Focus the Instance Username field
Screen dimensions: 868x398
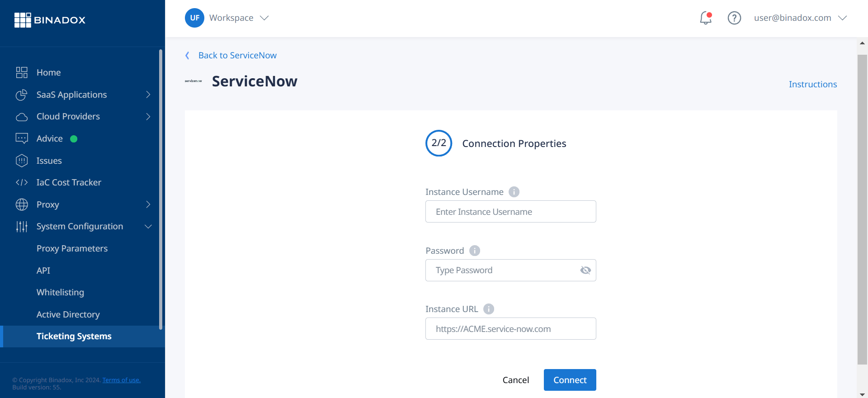(510, 212)
